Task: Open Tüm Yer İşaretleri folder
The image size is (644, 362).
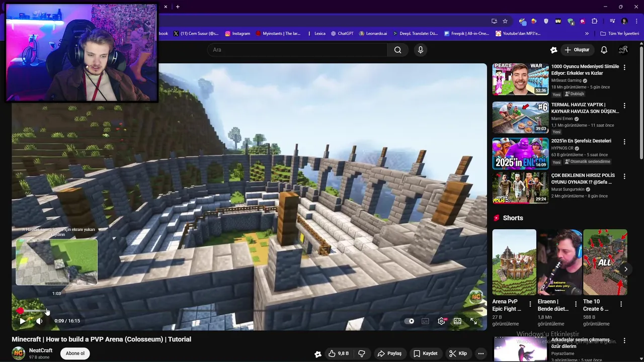Action: coord(619,34)
